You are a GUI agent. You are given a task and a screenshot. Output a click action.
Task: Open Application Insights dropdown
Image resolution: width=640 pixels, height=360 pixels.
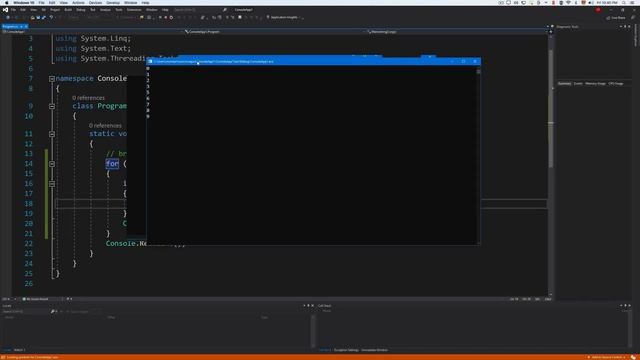284,18
